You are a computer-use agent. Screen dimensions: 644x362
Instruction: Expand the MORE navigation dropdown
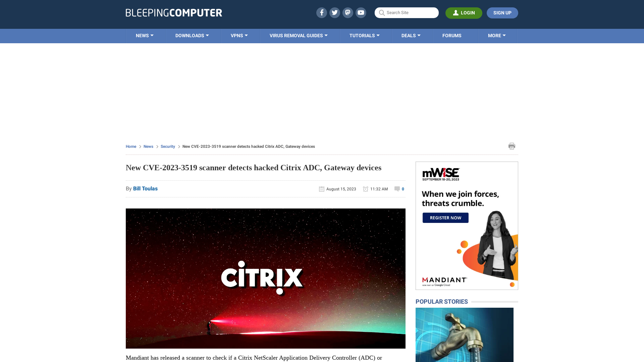point(497,35)
